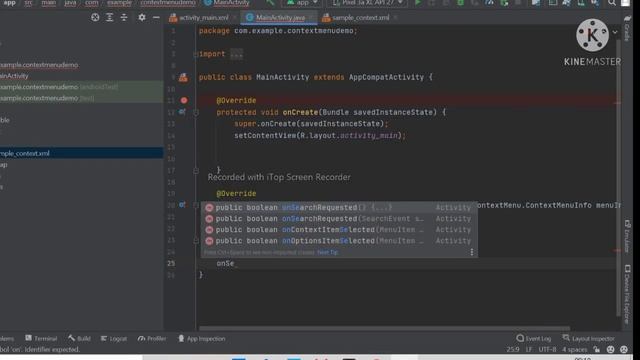Open the Terminal tool window

41,338
